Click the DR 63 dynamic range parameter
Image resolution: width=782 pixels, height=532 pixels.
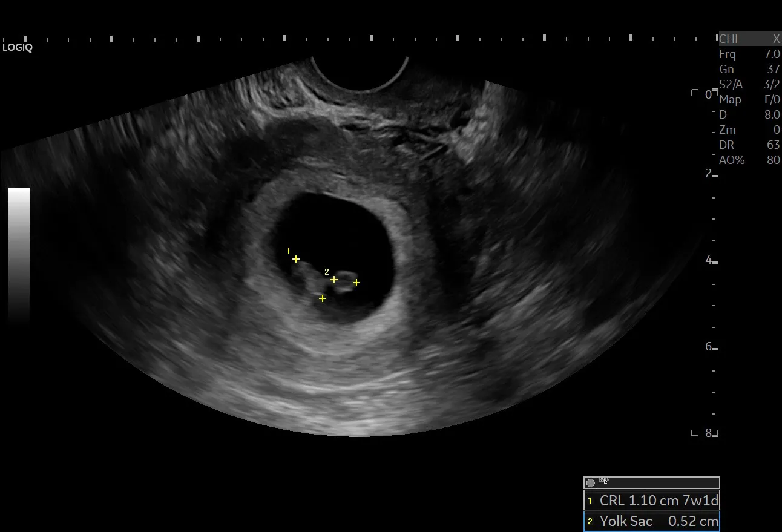749,145
